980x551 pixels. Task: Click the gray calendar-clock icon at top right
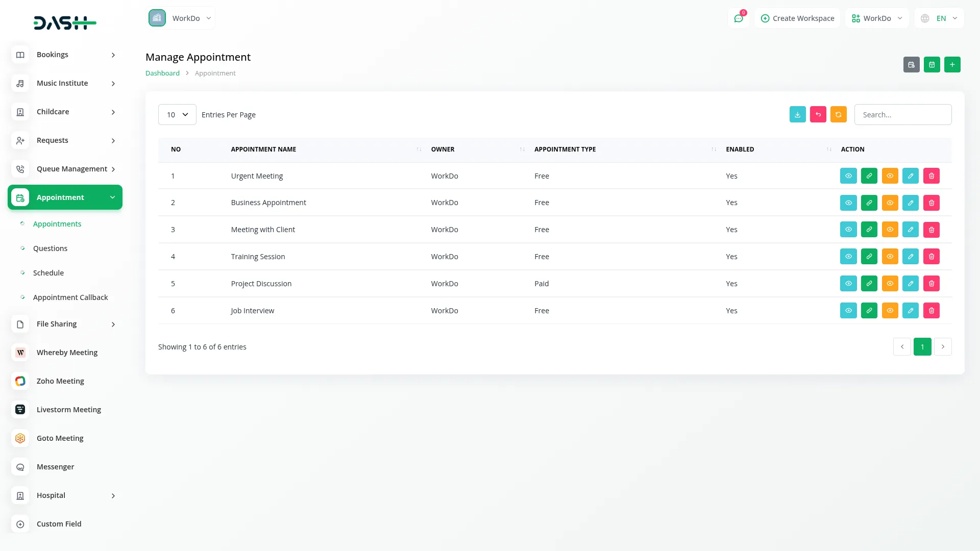pos(911,65)
